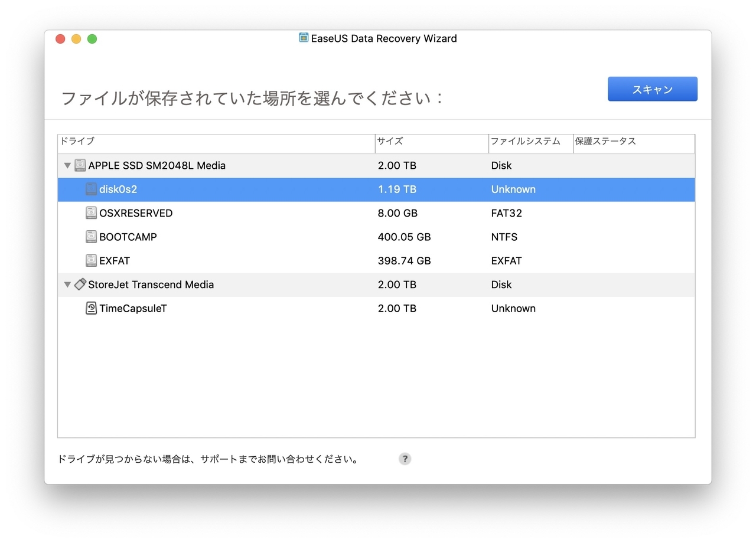Select the disk0s2 partition row

(376, 189)
